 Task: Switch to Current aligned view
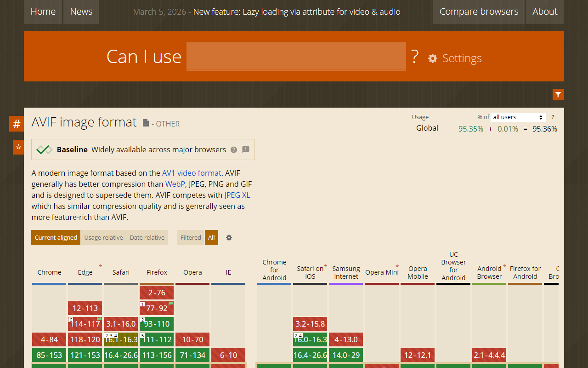point(56,237)
